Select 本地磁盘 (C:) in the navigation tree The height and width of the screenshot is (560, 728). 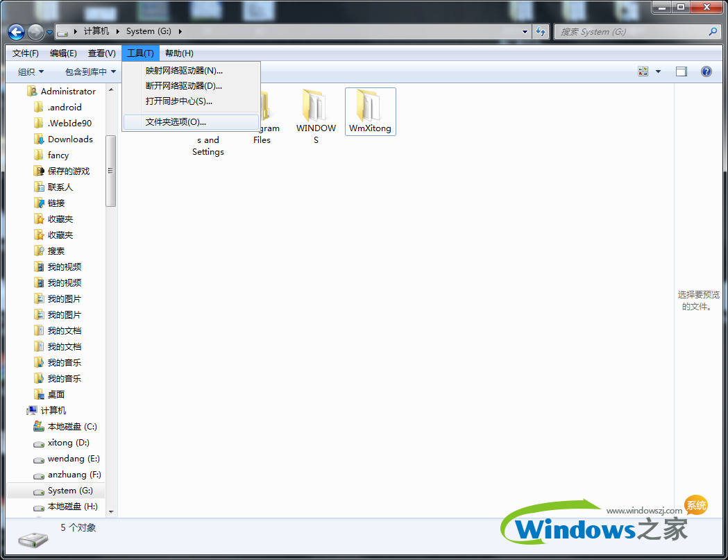point(71,427)
